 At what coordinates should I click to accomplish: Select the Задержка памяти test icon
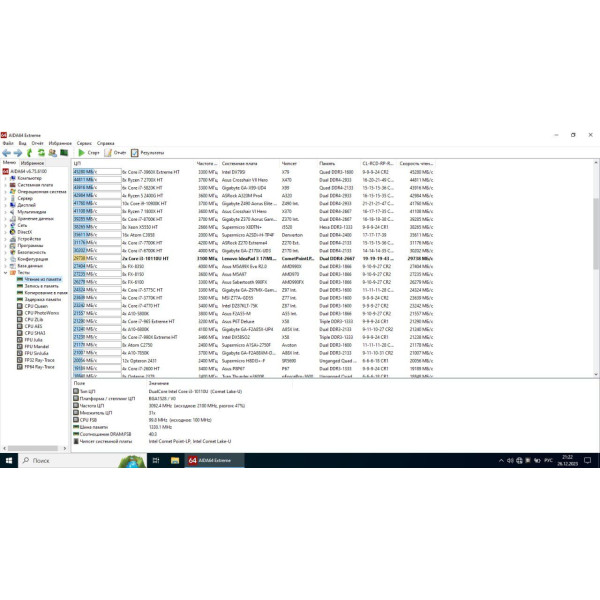[20, 299]
